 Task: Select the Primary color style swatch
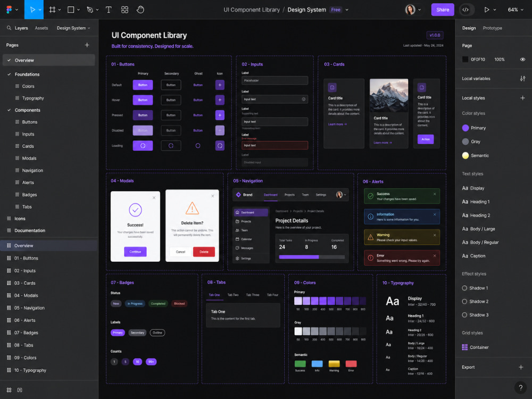(x=465, y=128)
